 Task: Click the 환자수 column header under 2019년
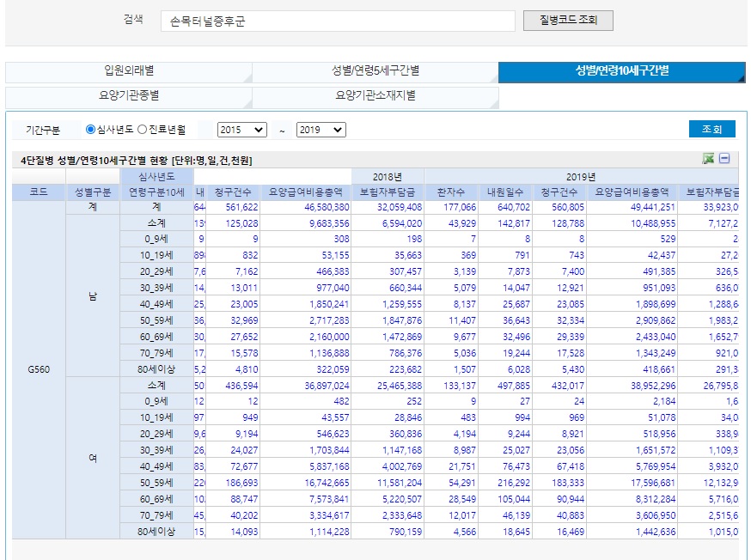[451, 192]
